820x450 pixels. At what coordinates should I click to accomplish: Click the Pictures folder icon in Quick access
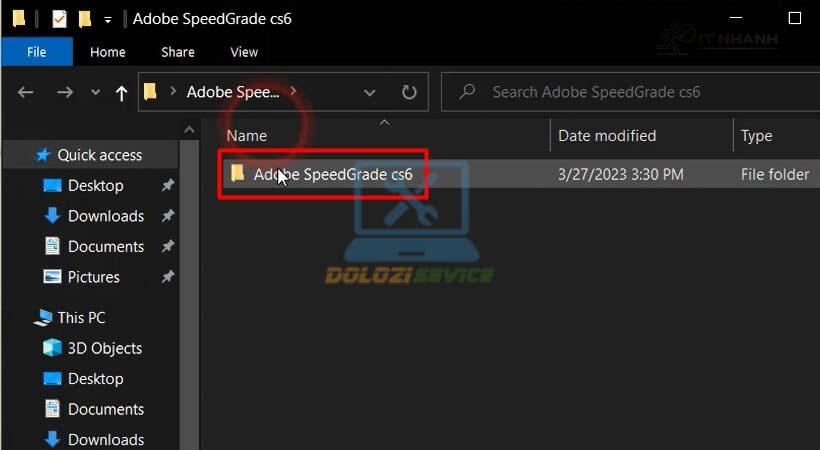tap(52, 277)
